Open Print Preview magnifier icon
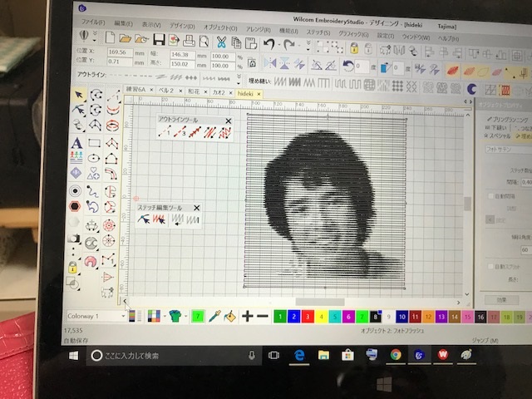 point(204,42)
